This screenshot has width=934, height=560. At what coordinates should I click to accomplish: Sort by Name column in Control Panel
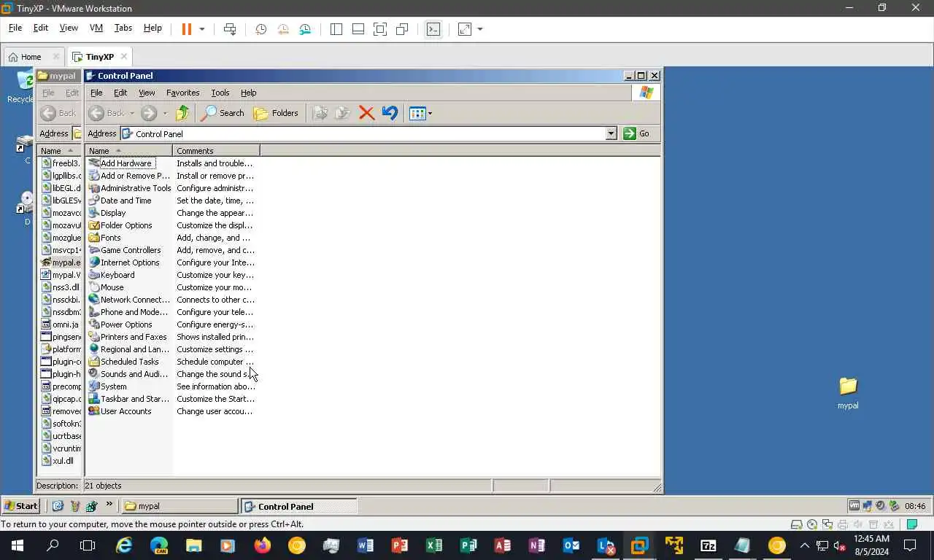coord(129,151)
